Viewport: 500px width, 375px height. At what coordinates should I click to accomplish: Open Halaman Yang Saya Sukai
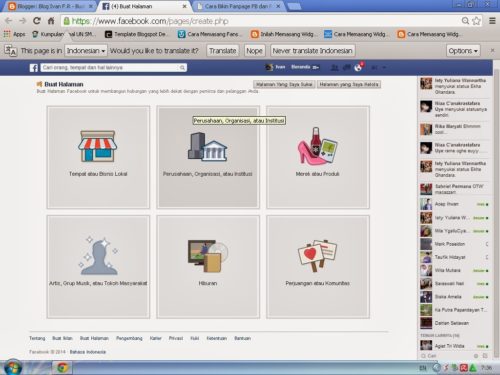[x=284, y=85]
